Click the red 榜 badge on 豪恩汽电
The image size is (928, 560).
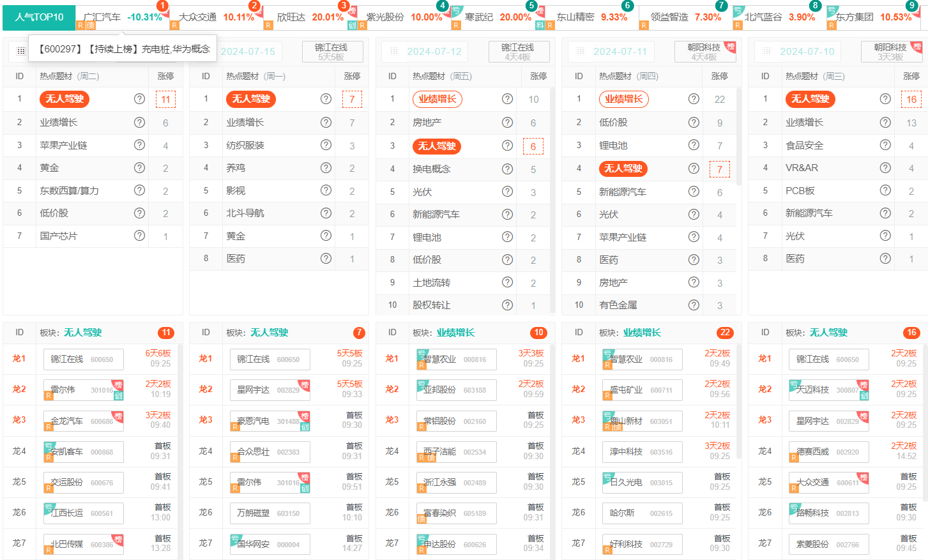pos(305,416)
